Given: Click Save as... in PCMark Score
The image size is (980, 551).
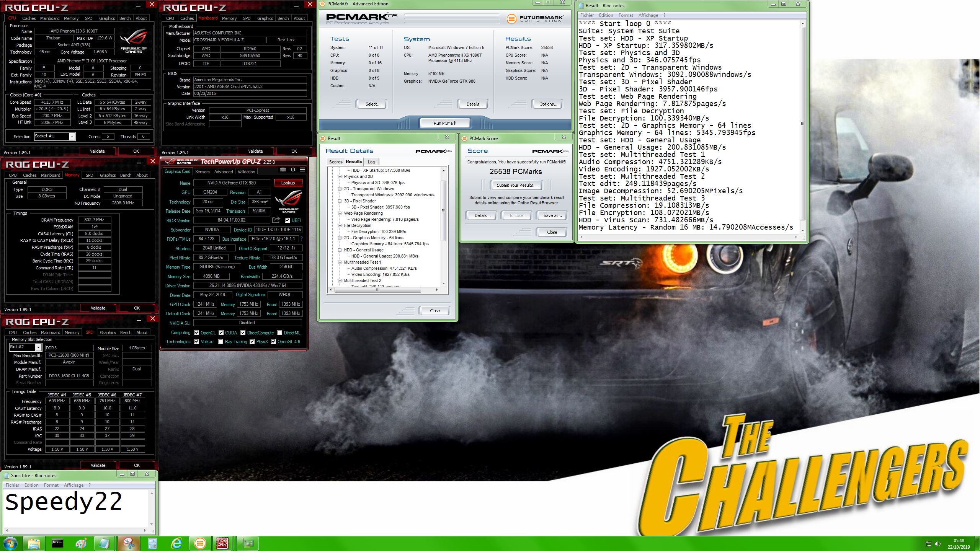Looking at the screenshot, I should [x=552, y=215].
